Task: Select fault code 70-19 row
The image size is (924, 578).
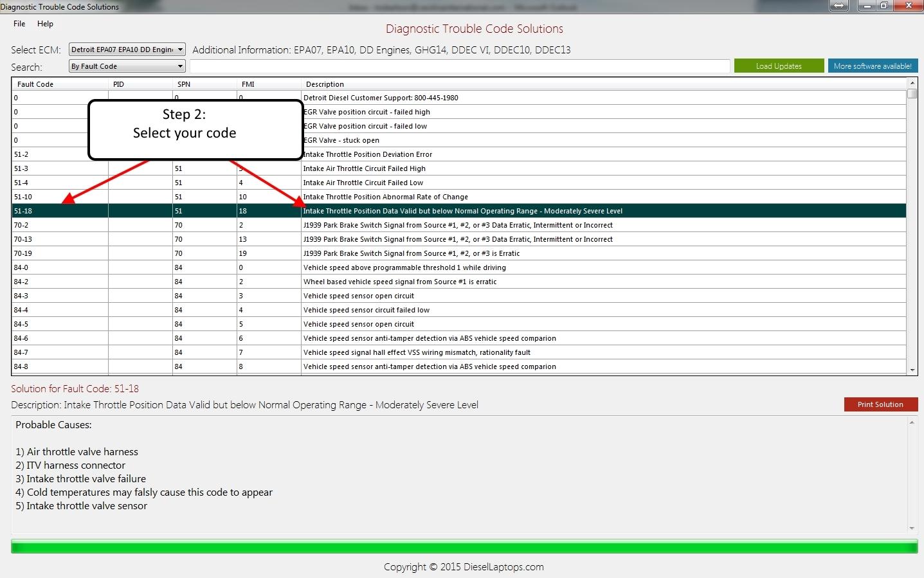Action: point(459,253)
